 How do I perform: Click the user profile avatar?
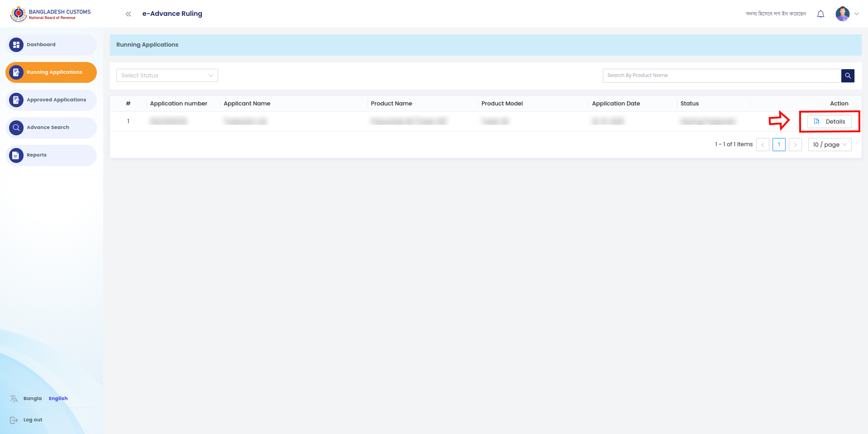pos(842,14)
